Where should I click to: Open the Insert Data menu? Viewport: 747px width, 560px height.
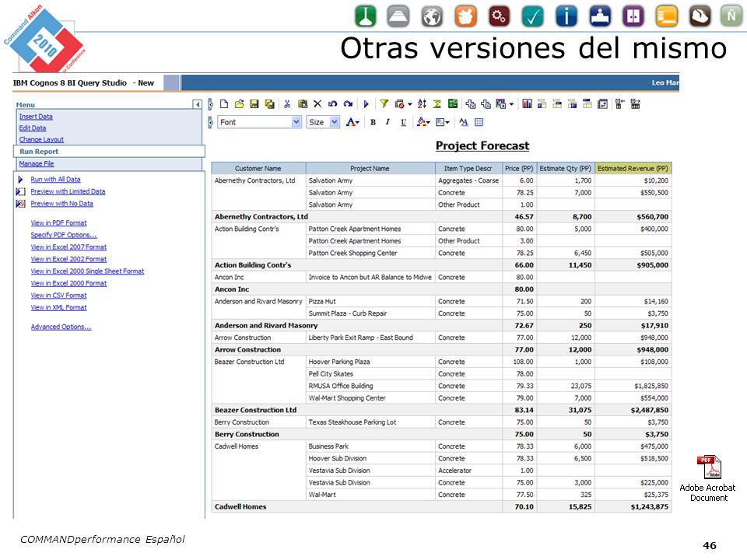[37, 117]
